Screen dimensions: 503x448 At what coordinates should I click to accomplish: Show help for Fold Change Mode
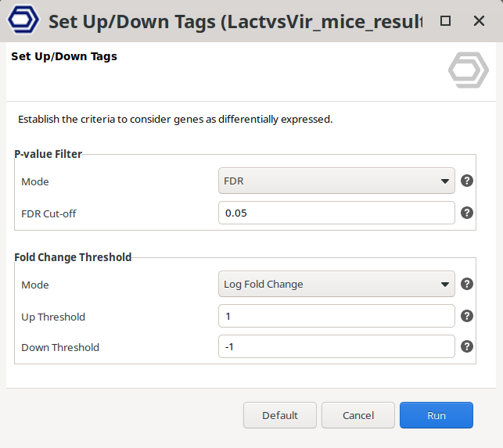pos(467,284)
